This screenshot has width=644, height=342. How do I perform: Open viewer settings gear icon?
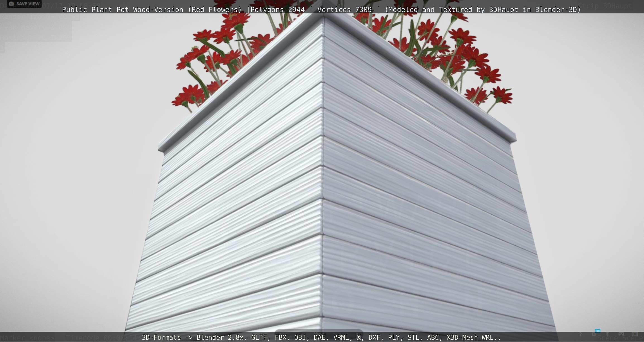[594, 334]
